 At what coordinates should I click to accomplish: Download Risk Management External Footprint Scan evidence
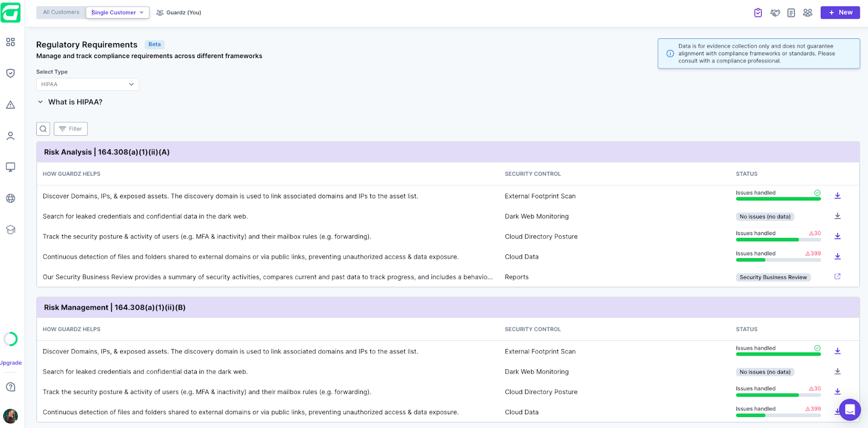837,351
